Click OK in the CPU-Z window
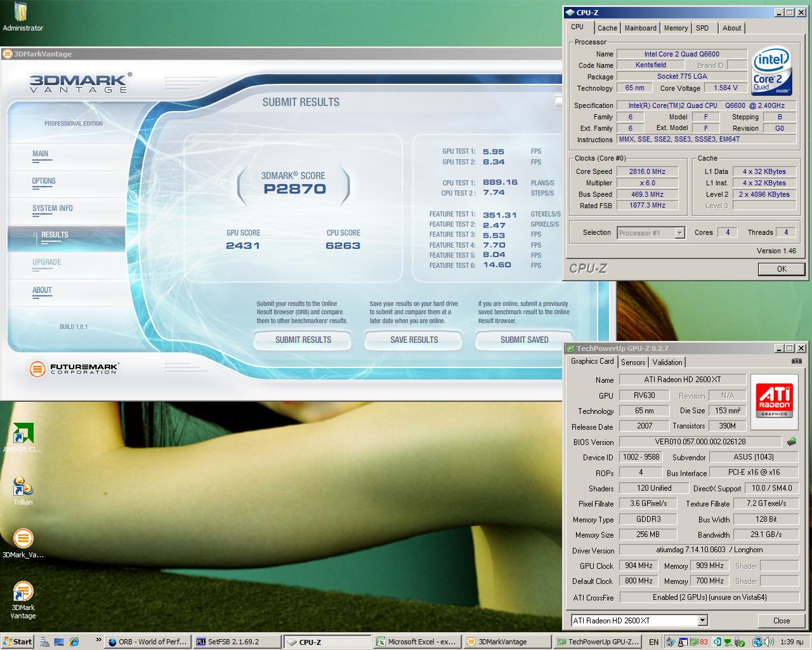Image resolution: width=812 pixels, height=650 pixels. [x=782, y=269]
